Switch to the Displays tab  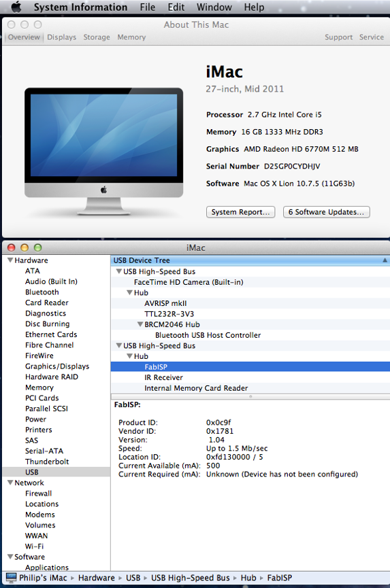click(x=61, y=37)
